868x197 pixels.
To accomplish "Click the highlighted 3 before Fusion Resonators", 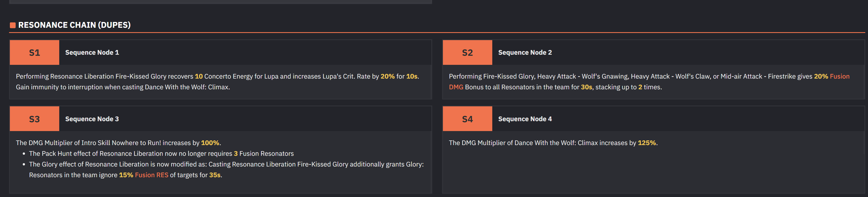I will pyautogui.click(x=236, y=154).
